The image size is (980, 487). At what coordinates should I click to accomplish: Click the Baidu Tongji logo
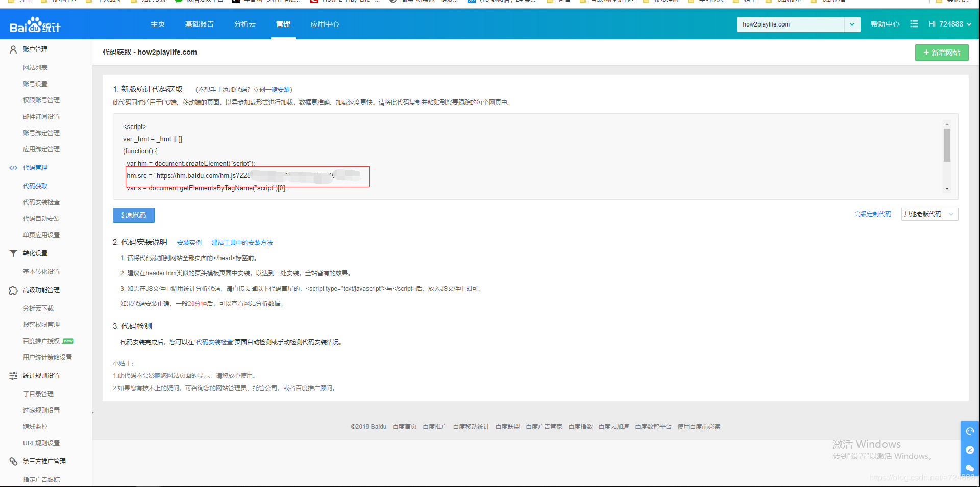click(35, 25)
